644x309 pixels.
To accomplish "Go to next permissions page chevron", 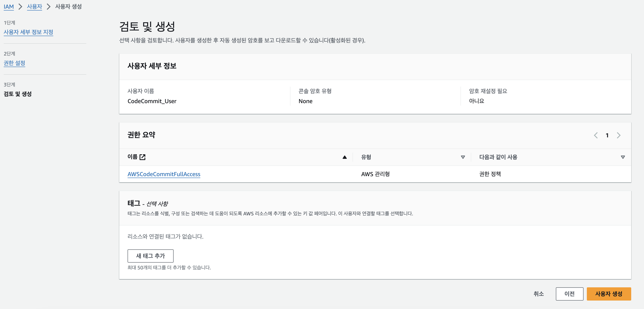I will point(618,135).
